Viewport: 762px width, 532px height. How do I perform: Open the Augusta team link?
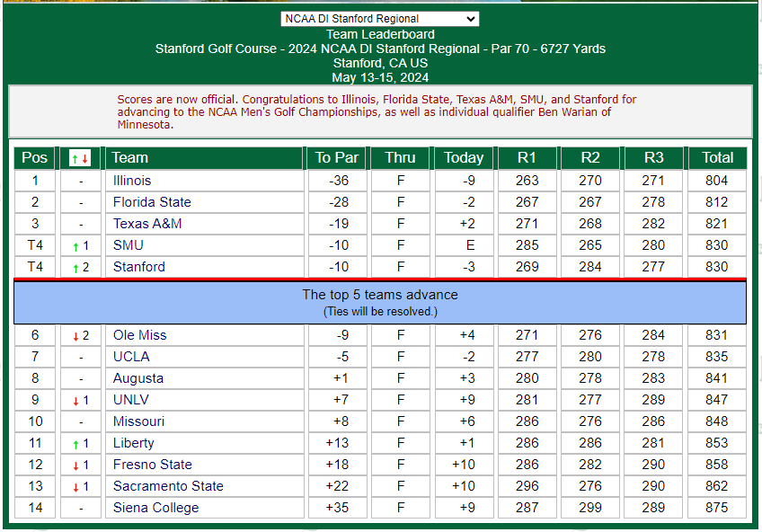[138, 378]
